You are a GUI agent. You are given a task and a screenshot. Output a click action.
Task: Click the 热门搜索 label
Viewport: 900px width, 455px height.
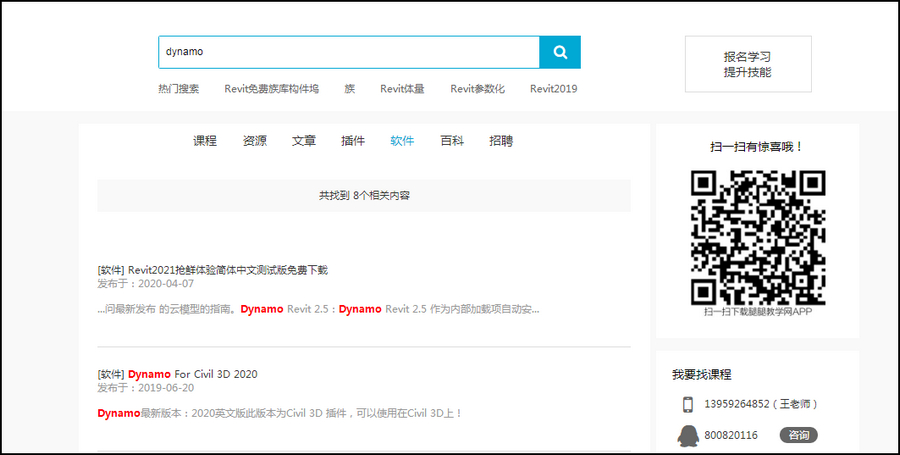tap(179, 89)
